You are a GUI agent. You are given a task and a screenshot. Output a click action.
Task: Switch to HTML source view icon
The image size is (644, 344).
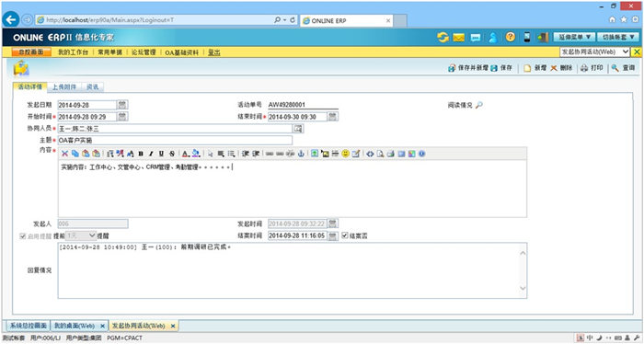(370, 154)
